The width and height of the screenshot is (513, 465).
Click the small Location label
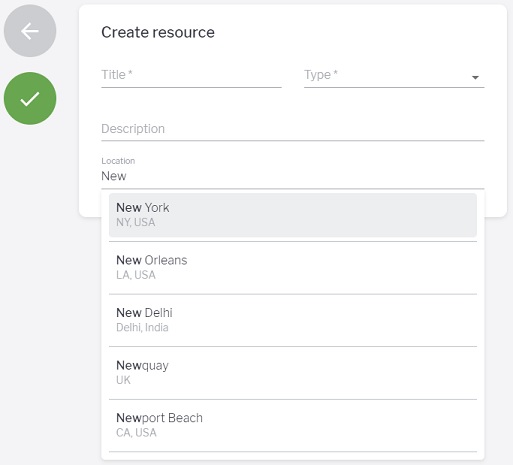(118, 161)
